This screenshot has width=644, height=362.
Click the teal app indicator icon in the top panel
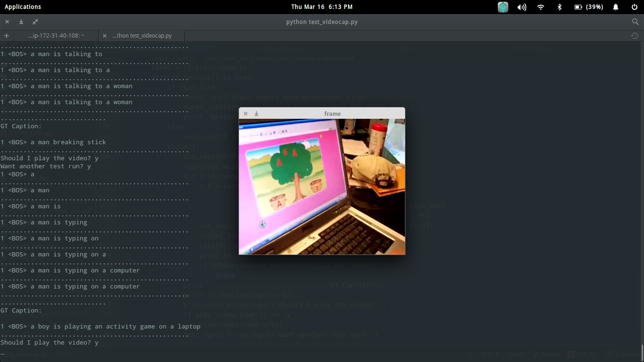(503, 7)
